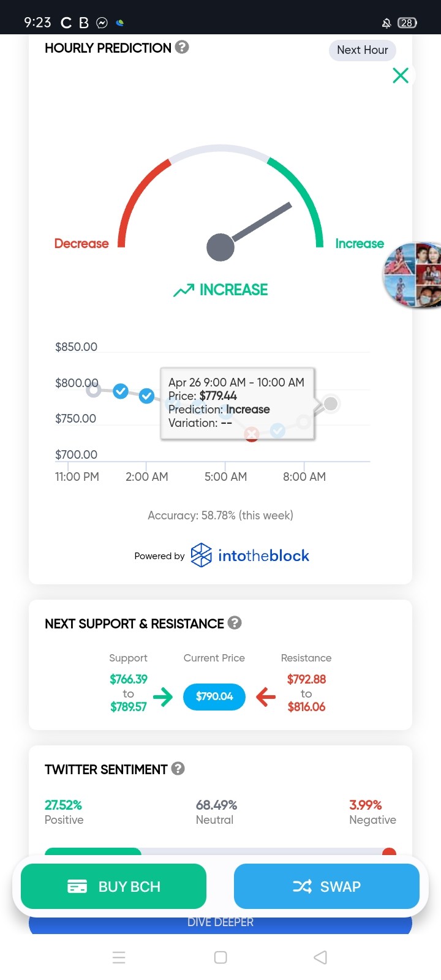The image size is (441, 980).
Task: Tap the red negative sentiment bar end
Action: click(x=389, y=853)
